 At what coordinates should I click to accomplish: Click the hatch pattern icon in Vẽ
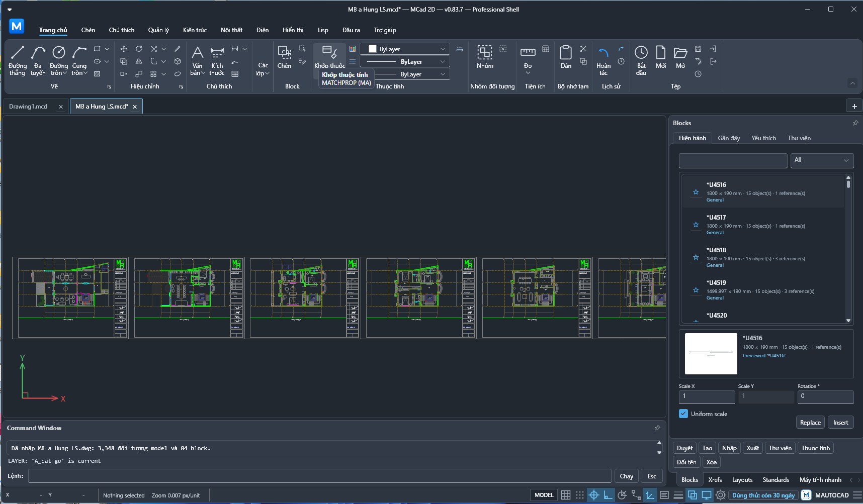coord(97,74)
